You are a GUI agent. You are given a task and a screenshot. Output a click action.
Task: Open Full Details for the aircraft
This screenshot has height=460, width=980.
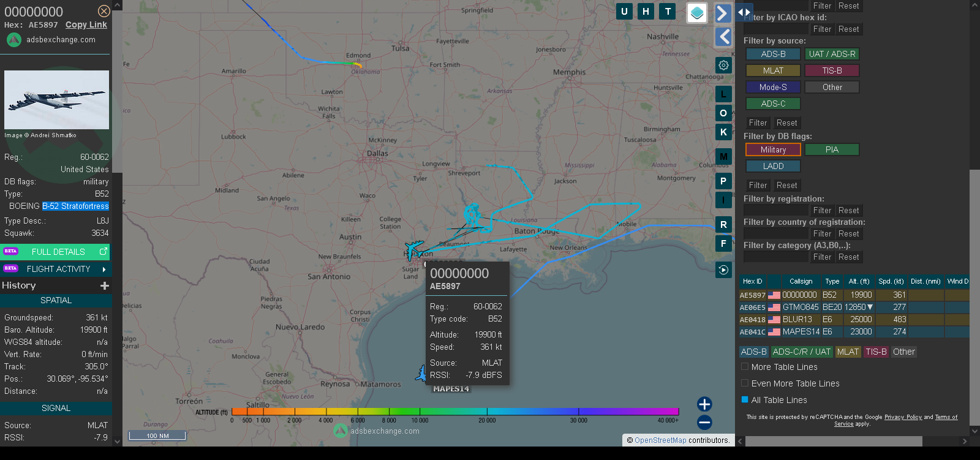tap(56, 251)
